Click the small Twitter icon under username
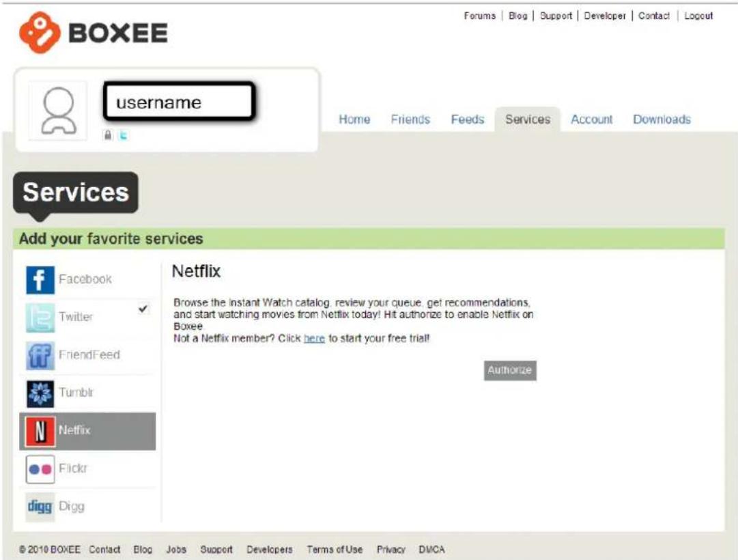The image size is (738, 560). (123, 135)
